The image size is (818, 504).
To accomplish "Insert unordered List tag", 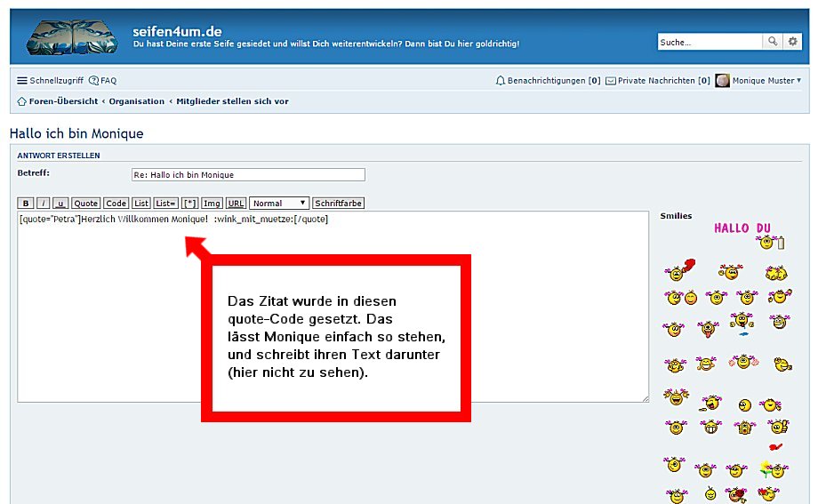I will click(x=140, y=204).
